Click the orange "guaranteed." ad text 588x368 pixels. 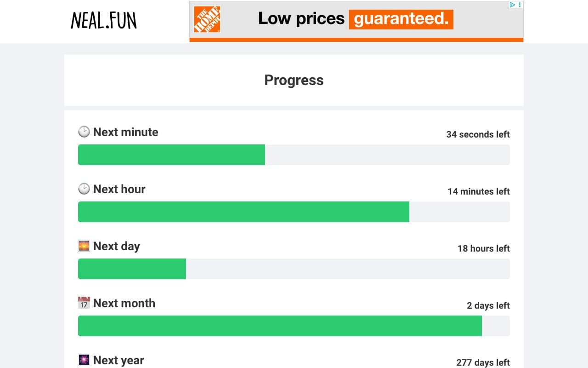(x=401, y=19)
